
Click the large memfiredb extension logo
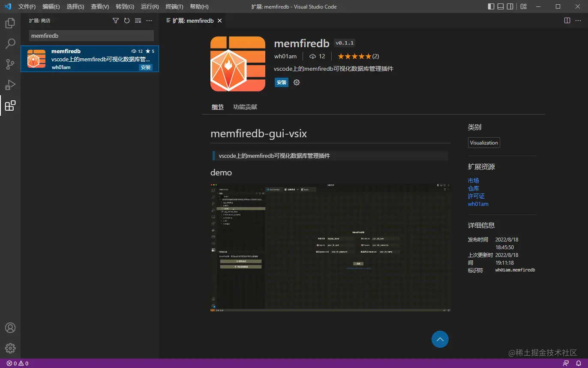tap(238, 64)
